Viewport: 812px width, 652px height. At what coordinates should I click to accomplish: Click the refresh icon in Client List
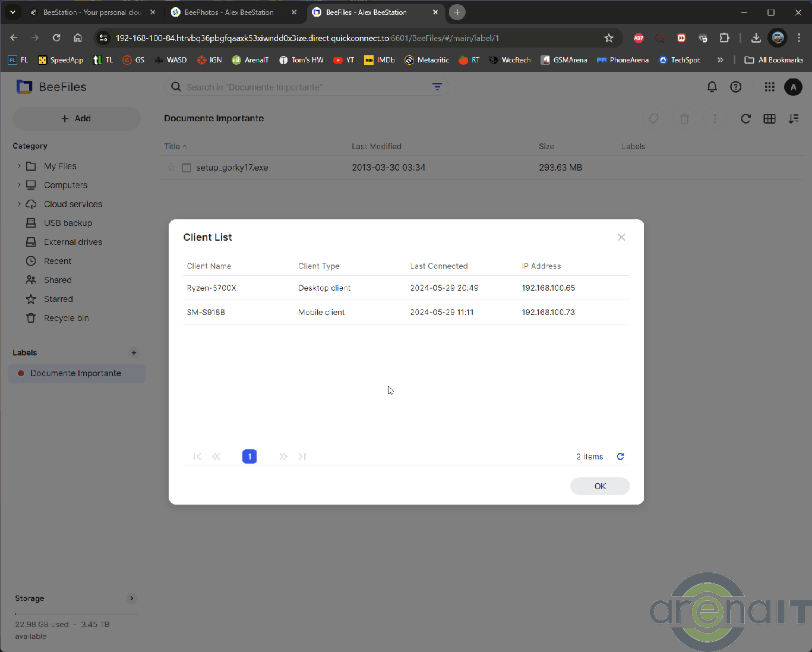click(620, 456)
